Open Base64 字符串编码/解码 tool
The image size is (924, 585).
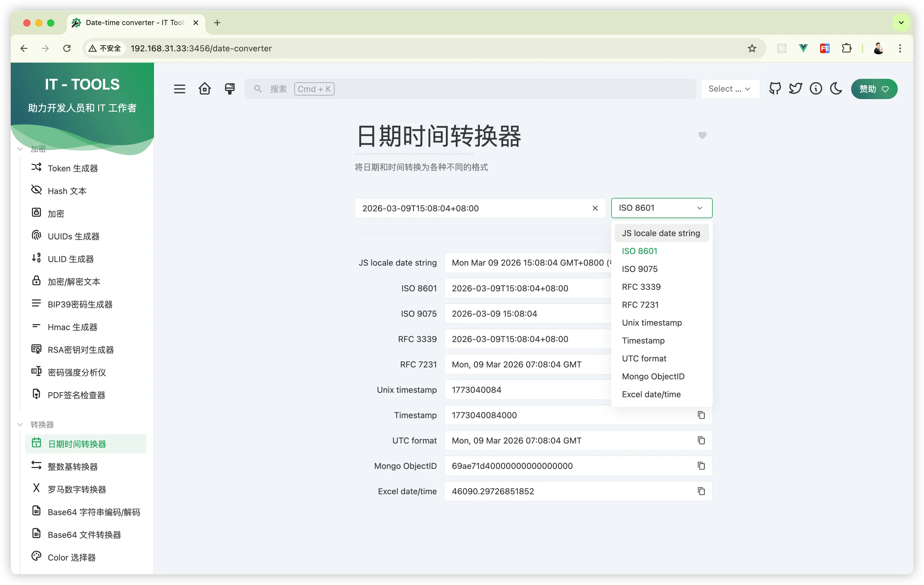(x=86, y=512)
